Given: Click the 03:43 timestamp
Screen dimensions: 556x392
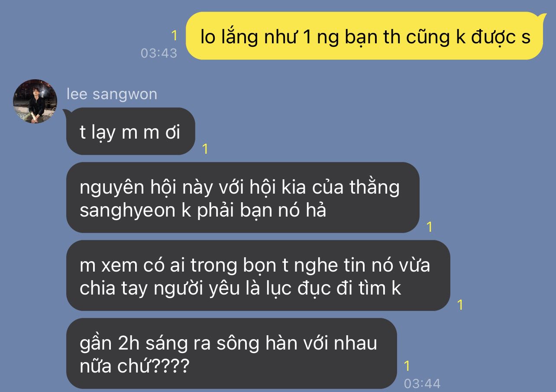Looking at the screenshot, I should click(x=159, y=53).
